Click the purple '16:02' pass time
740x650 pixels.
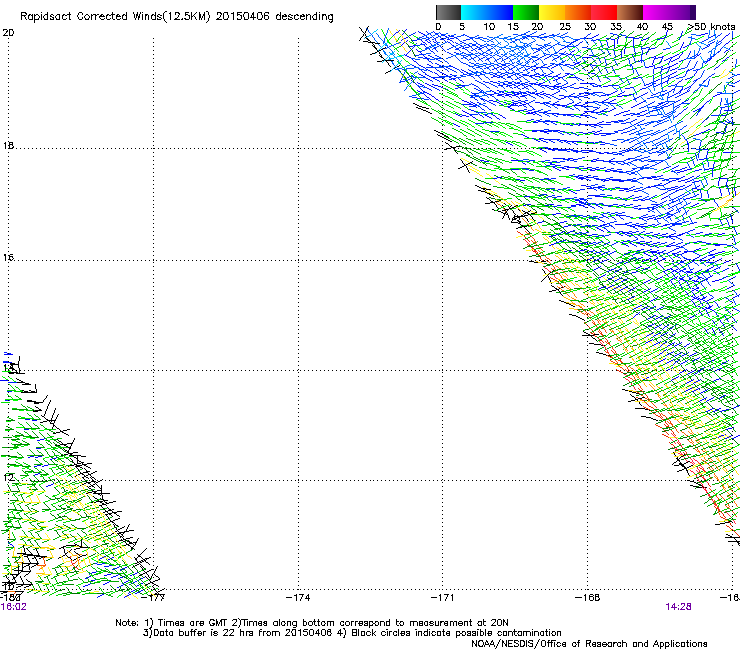14,607
